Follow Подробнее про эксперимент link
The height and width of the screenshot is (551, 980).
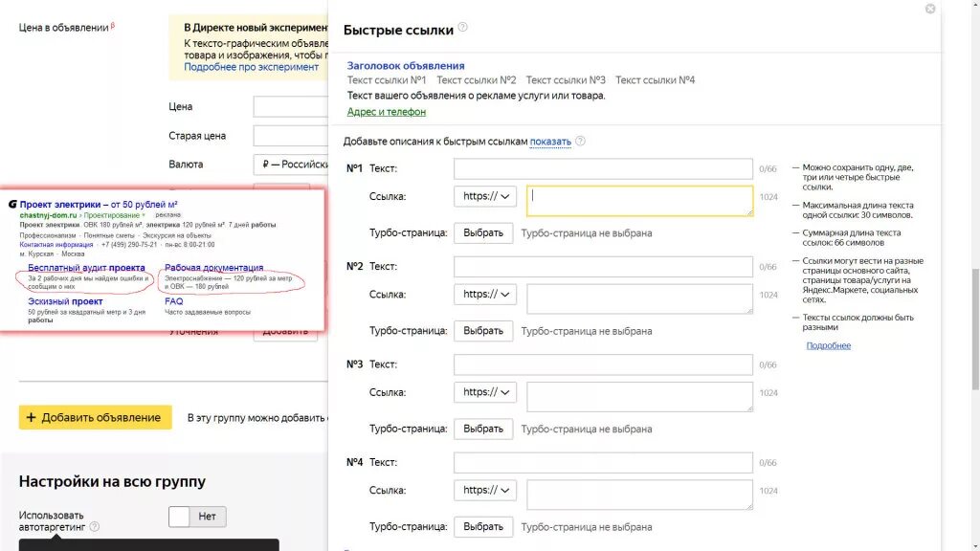click(251, 67)
